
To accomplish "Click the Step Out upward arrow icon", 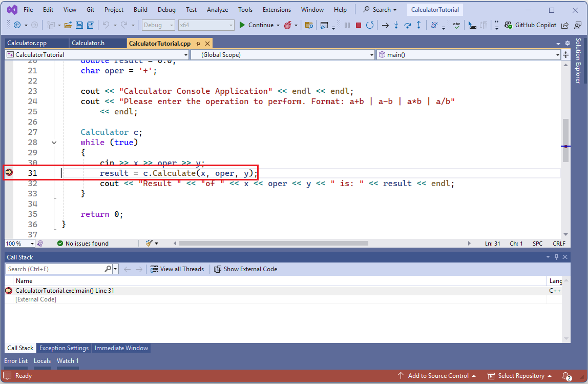I will pyautogui.click(x=418, y=25).
